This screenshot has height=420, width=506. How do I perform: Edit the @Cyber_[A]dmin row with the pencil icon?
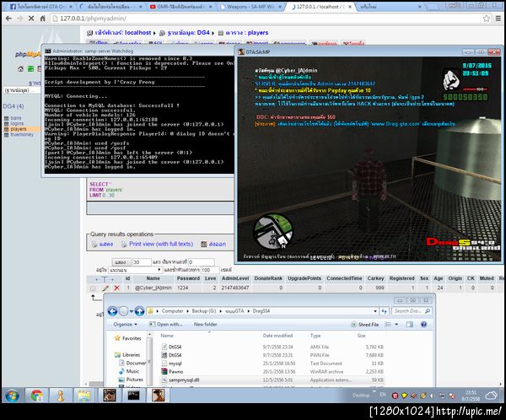pyautogui.click(x=105, y=288)
